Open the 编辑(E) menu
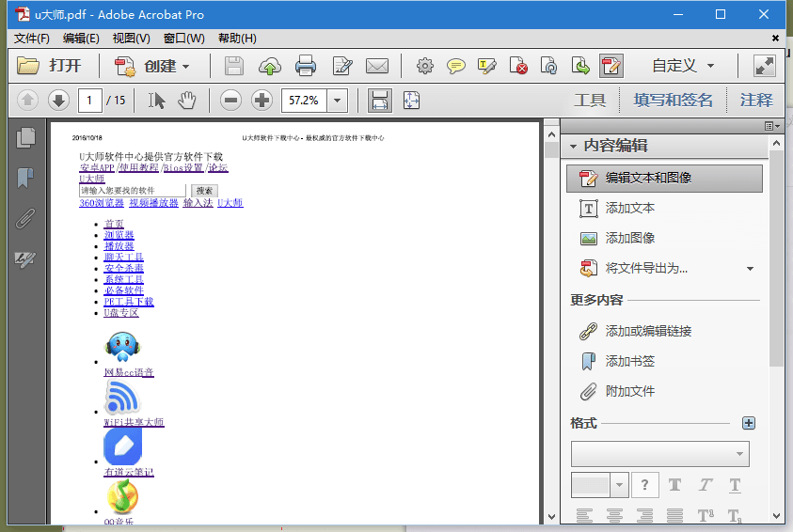Screen dimensions: 793x532 click(81, 39)
